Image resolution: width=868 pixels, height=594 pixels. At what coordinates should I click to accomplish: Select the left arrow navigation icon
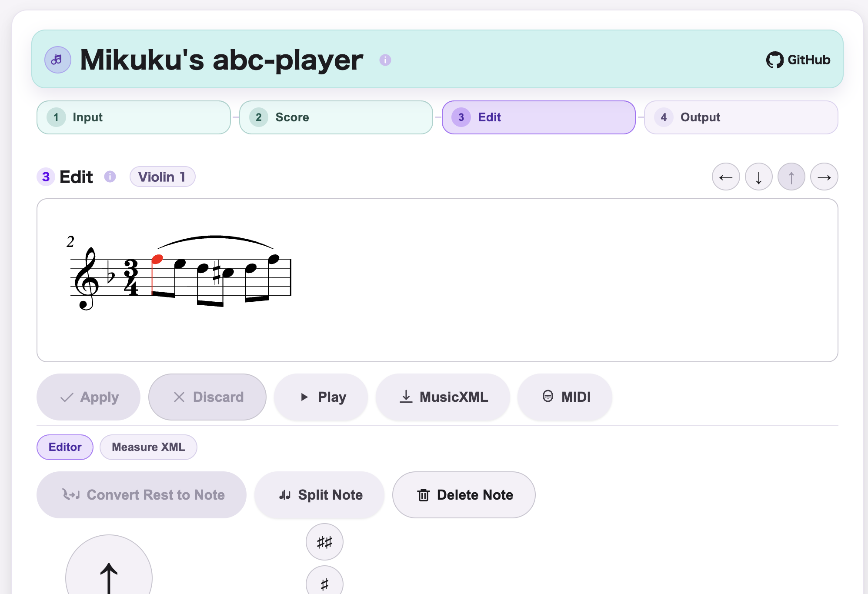coord(725,177)
